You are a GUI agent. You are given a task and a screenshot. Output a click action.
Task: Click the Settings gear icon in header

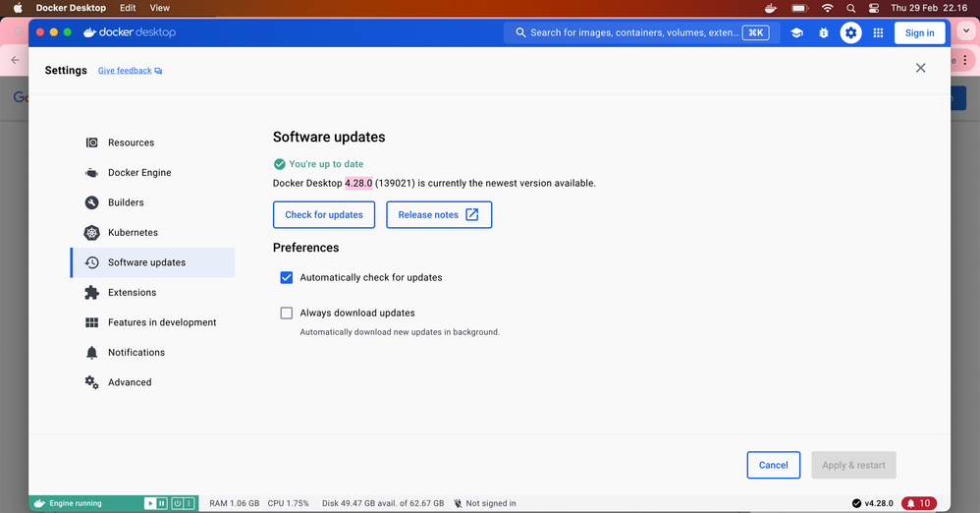850,32
